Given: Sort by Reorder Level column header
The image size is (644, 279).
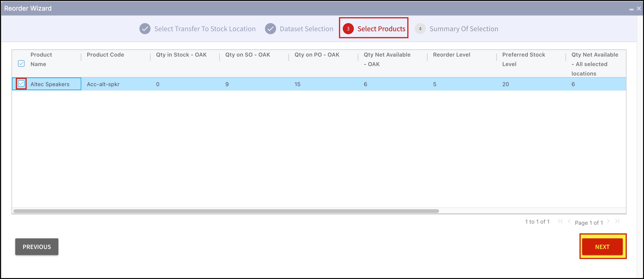Looking at the screenshot, I should tap(451, 55).
